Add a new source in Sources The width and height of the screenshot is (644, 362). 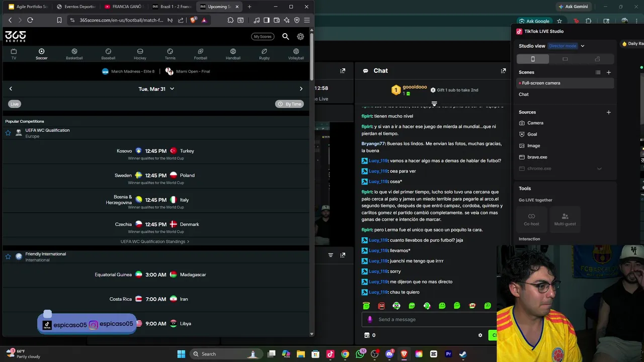click(609, 112)
